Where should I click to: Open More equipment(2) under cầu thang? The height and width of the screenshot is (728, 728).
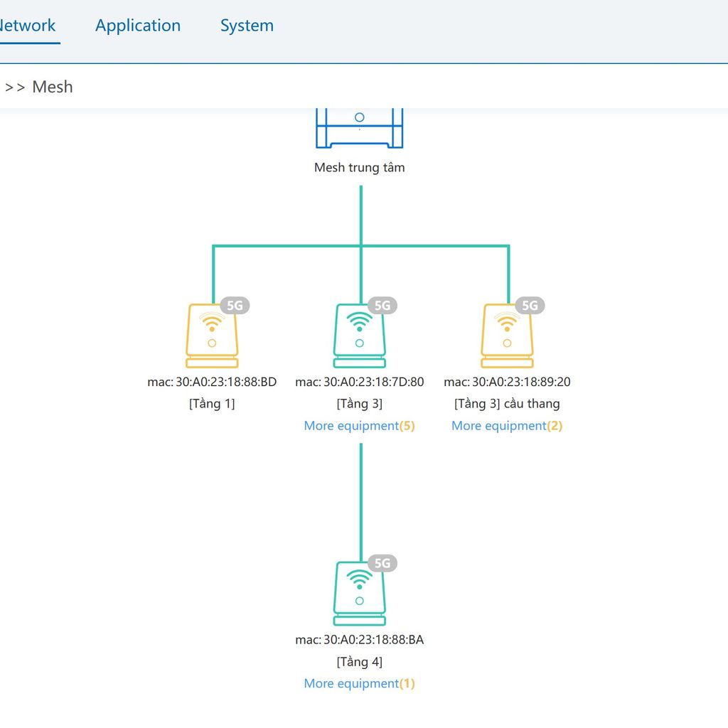pyautogui.click(x=507, y=426)
